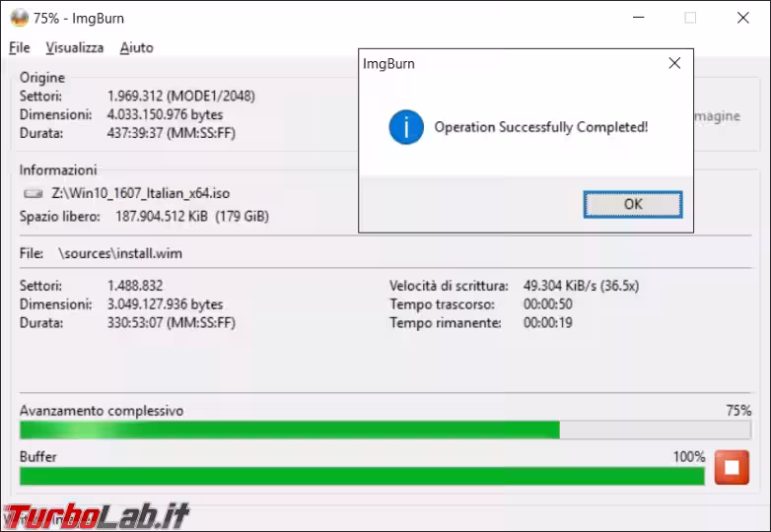
Task: Minimize the ImgBurn window
Action: (x=638, y=18)
